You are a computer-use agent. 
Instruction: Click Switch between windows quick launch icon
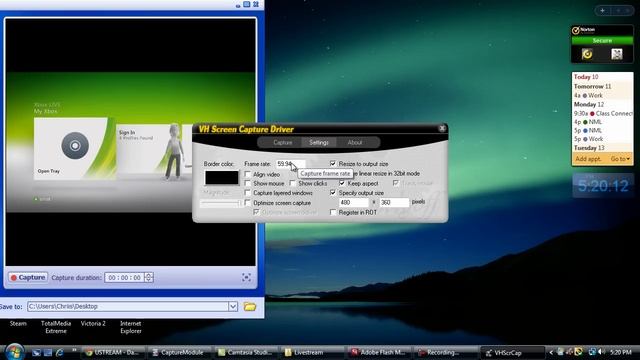[x=48, y=352]
